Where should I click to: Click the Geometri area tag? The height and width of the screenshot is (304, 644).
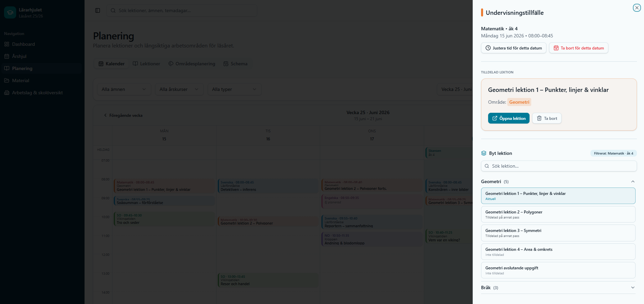(519, 102)
